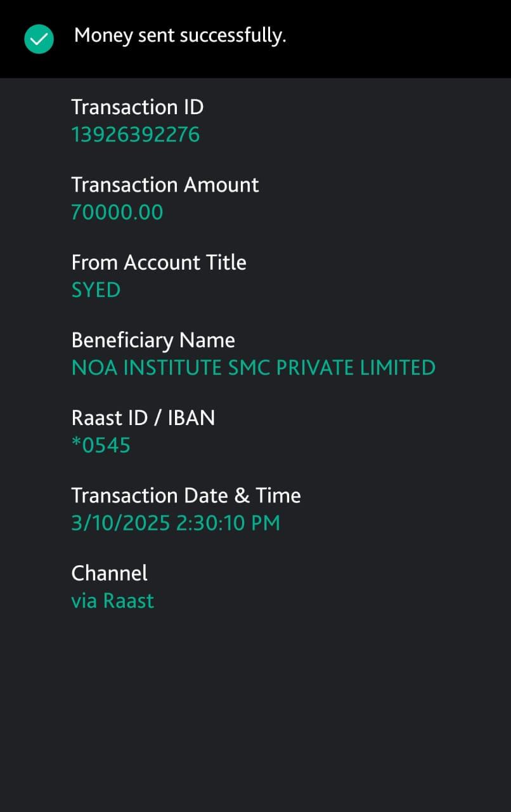The width and height of the screenshot is (511, 812).
Task: Tap the "Money sent successfully." message
Action: [x=180, y=36]
